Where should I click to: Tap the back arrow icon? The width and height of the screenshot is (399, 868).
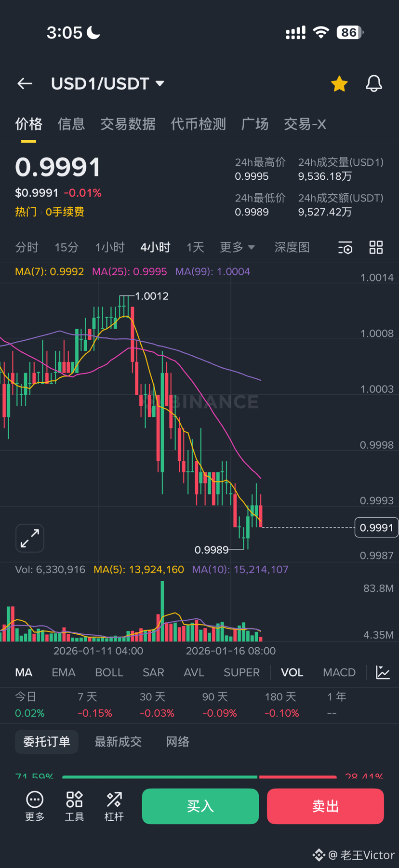pos(25,83)
